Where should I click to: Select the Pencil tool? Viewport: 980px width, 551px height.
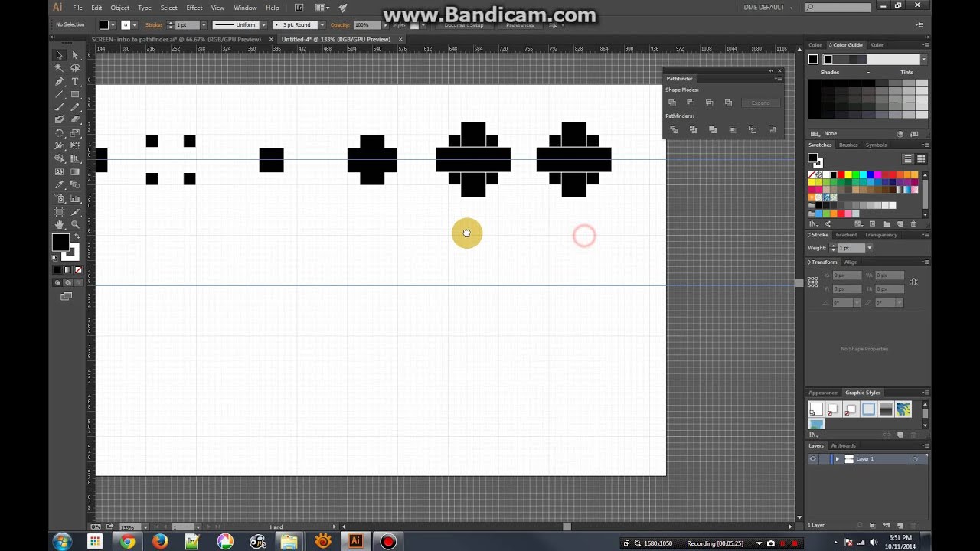pos(75,106)
